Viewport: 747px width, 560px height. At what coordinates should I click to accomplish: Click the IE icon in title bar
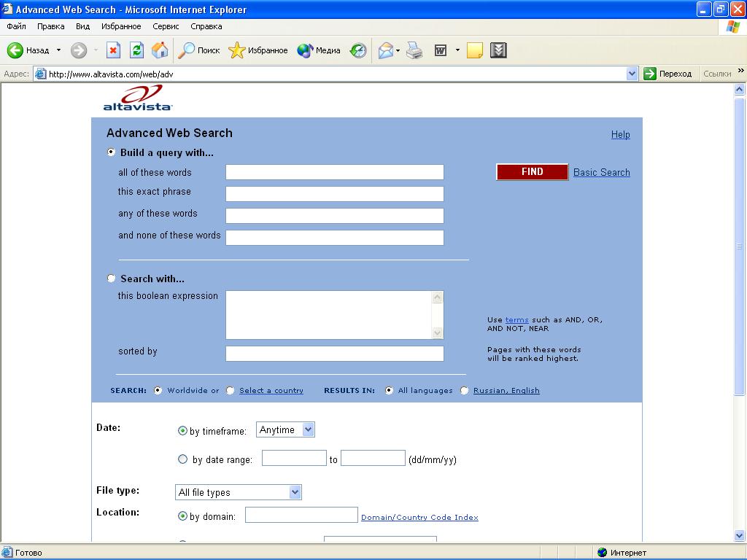7,9
